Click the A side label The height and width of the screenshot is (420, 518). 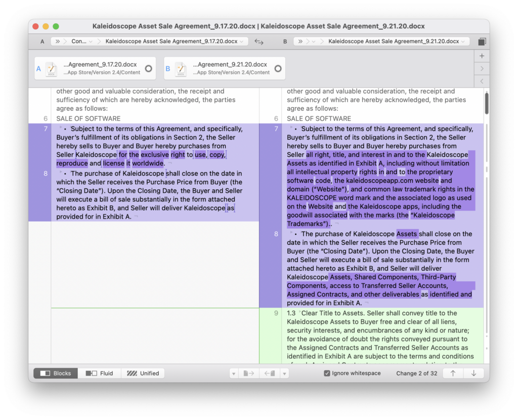click(42, 41)
